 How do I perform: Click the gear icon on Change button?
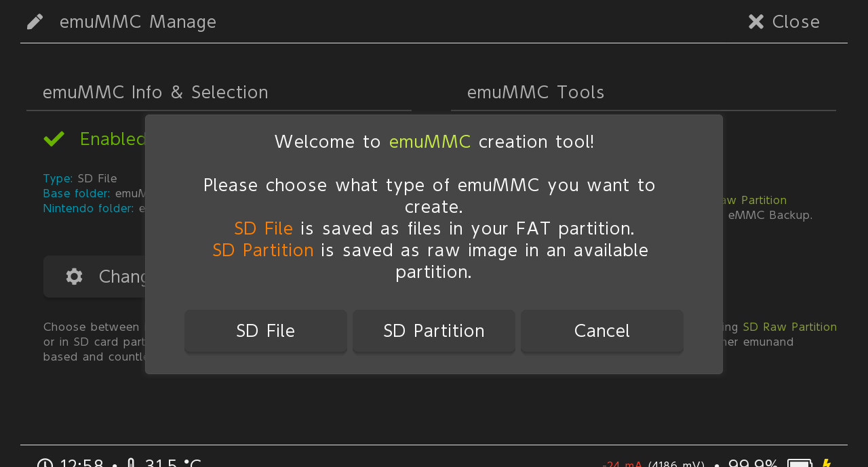[75, 277]
